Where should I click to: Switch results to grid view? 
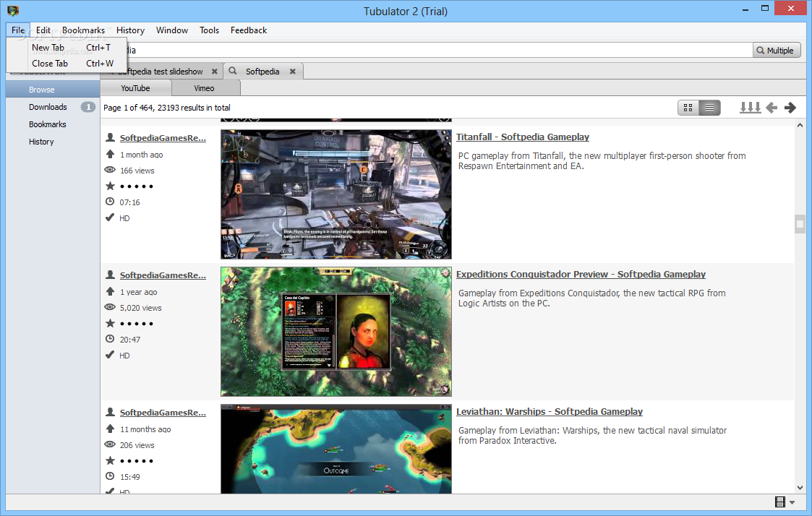pyautogui.click(x=688, y=108)
